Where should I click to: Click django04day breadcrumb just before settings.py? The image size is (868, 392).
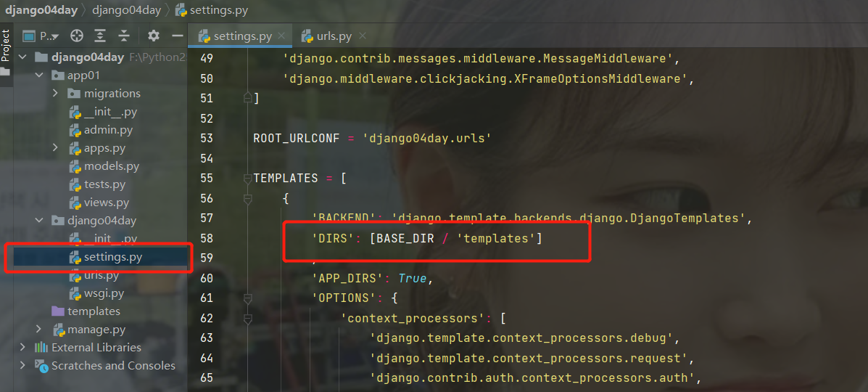click(x=127, y=10)
